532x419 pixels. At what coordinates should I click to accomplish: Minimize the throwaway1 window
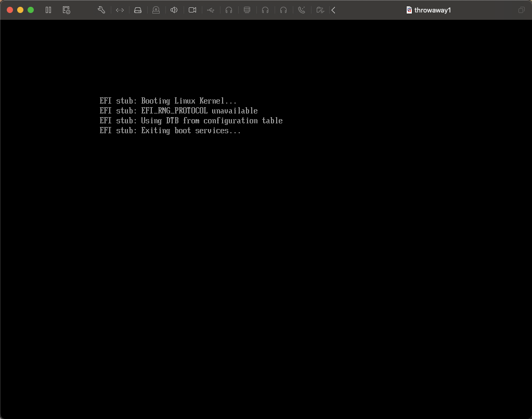coord(20,10)
